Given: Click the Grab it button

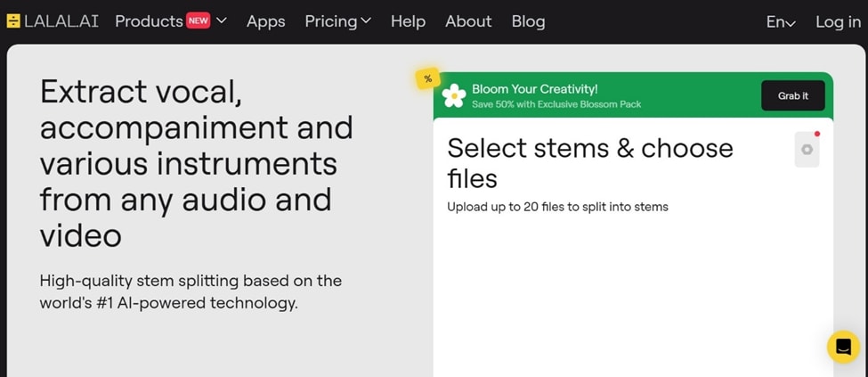Looking at the screenshot, I should (x=792, y=95).
